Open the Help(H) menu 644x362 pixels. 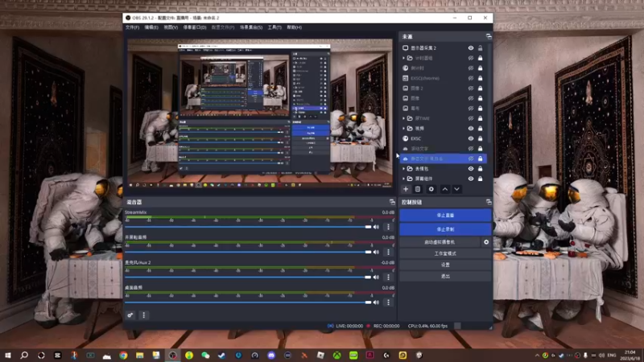click(294, 27)
